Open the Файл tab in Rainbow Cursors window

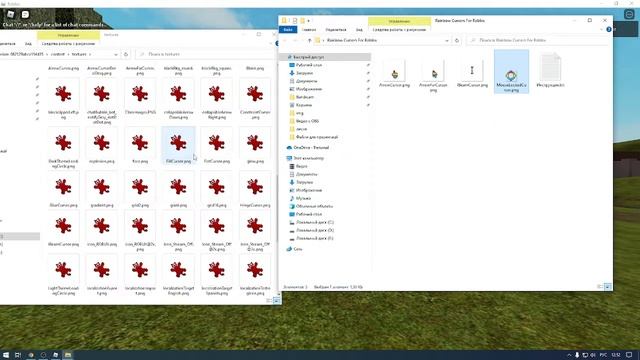click(288, 29)
